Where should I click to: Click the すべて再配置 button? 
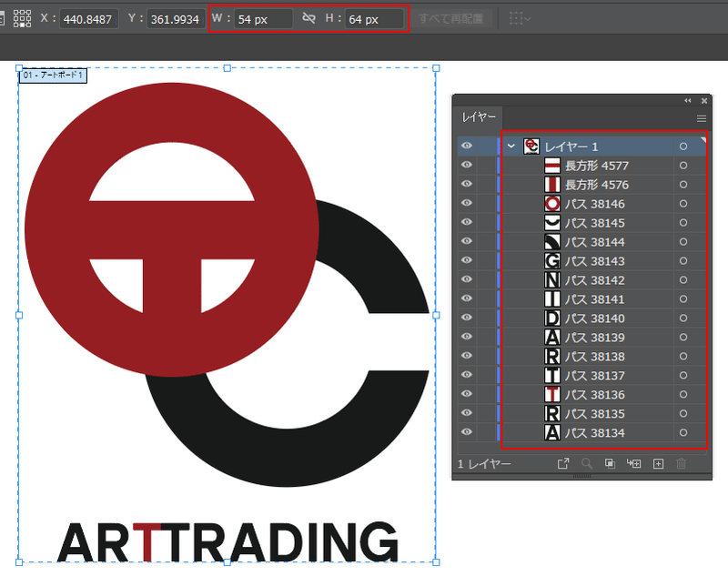point(451,18)
